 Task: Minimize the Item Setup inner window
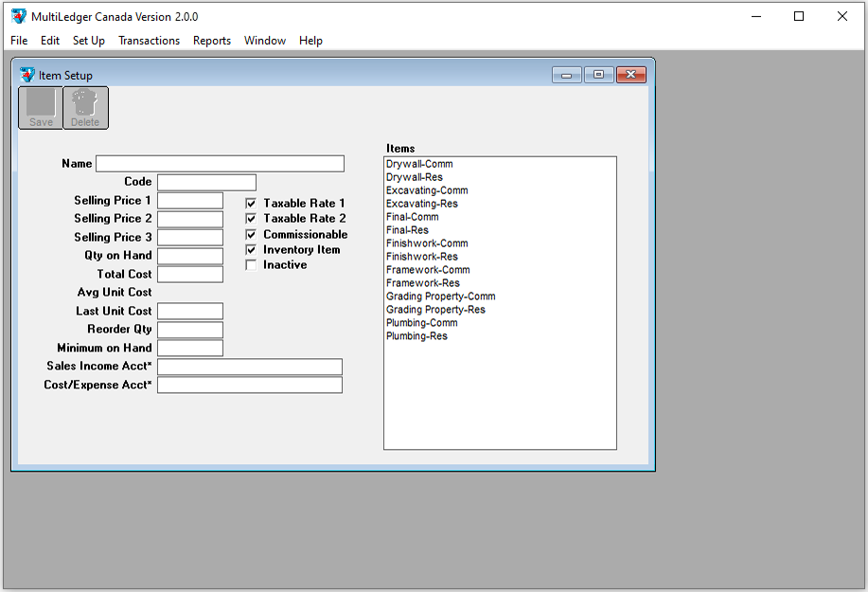(x=566, y=75)
